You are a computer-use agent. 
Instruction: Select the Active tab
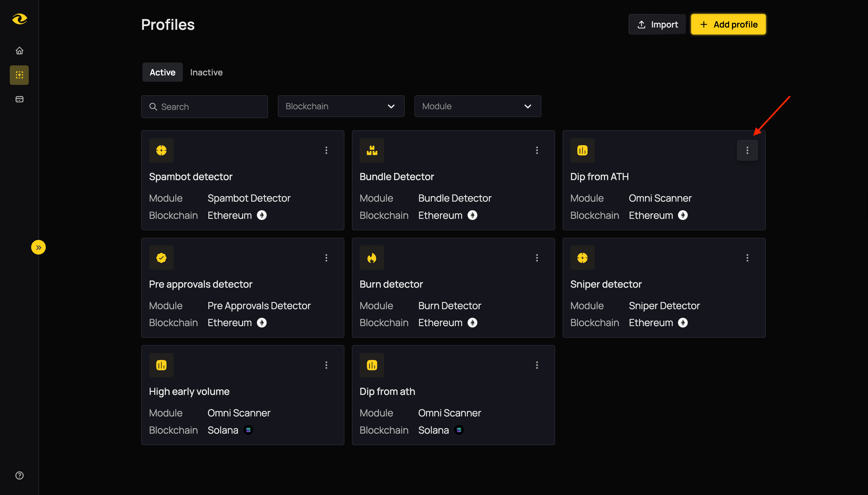(x=162, y=72)
